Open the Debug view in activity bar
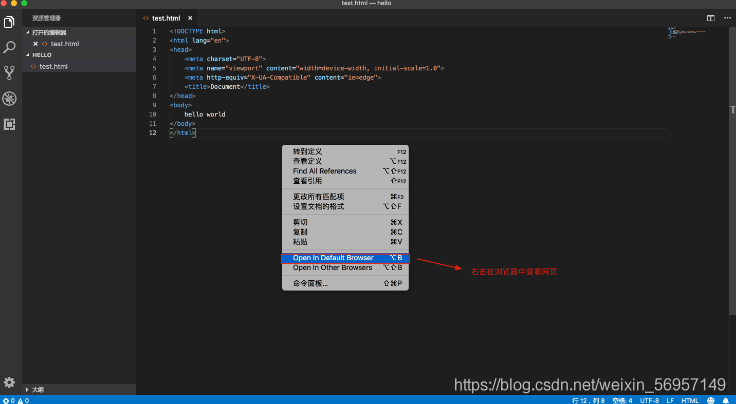Image resolution: width=736 pixels, height=404 pixels. 9,99
